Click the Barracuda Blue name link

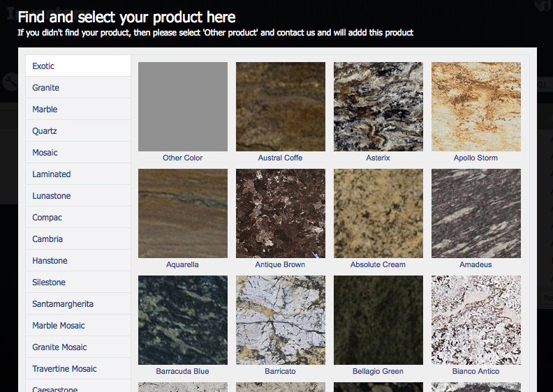[x=183, y=371]
